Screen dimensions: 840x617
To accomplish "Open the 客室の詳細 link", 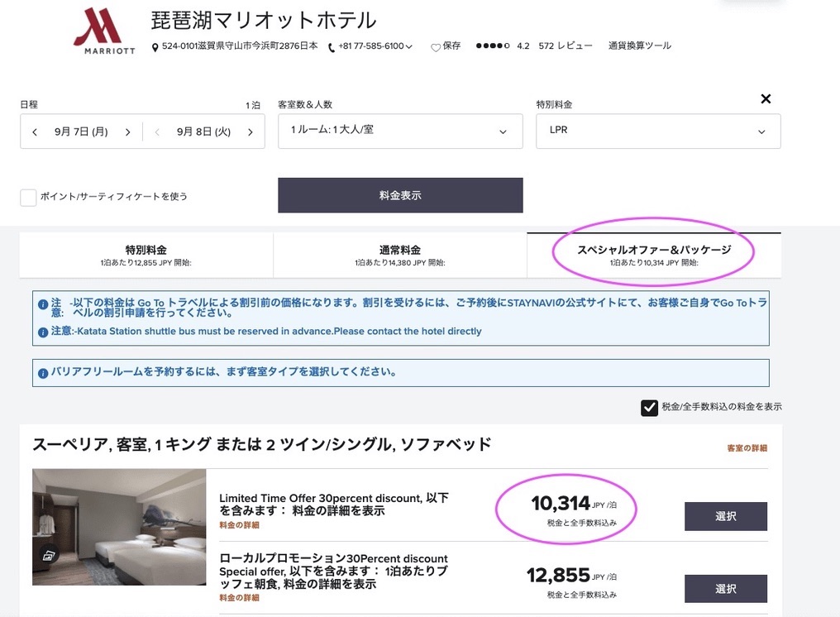I will (x=747, y=448).
